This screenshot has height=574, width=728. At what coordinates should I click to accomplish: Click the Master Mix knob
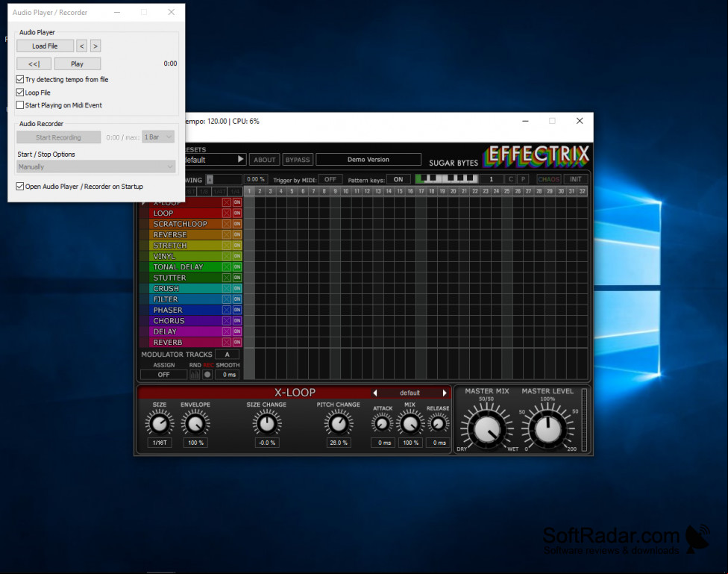[487, 429]
